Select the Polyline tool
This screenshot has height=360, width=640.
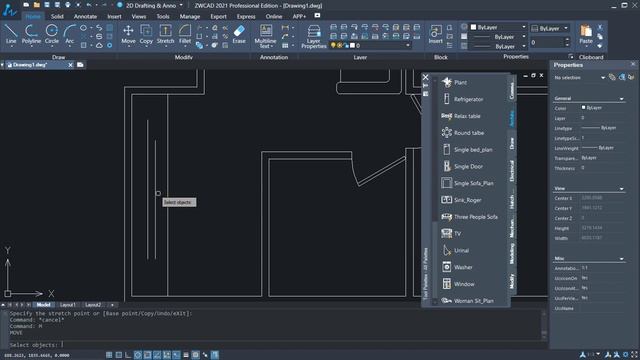(31, 34)
